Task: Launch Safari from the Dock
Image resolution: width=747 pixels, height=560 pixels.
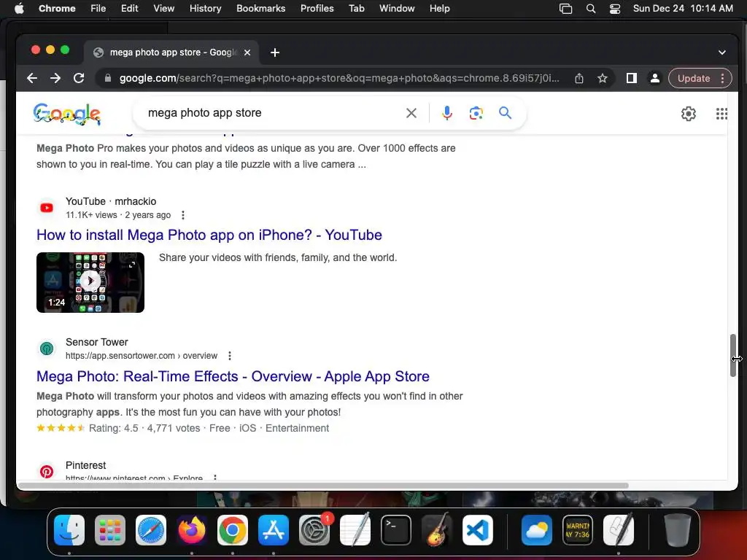Action: 151,530
